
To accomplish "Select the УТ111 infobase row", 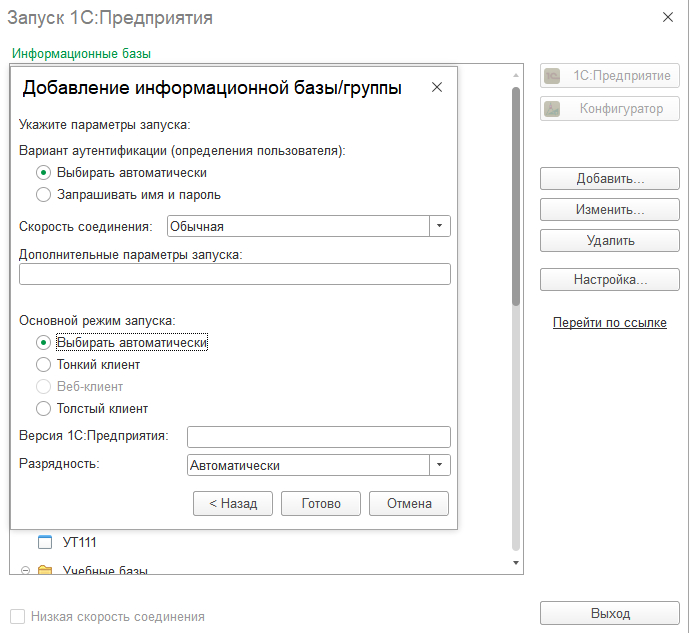I will [261, 542].
